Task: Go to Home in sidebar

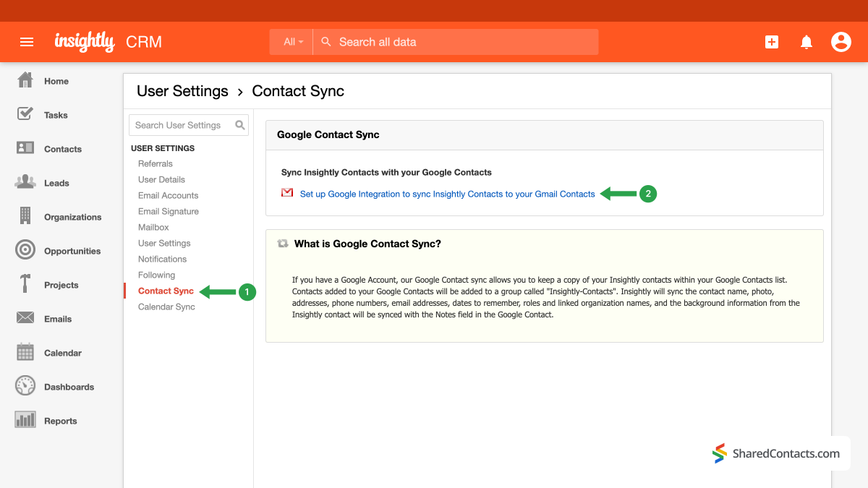Action: coord(56,82)
